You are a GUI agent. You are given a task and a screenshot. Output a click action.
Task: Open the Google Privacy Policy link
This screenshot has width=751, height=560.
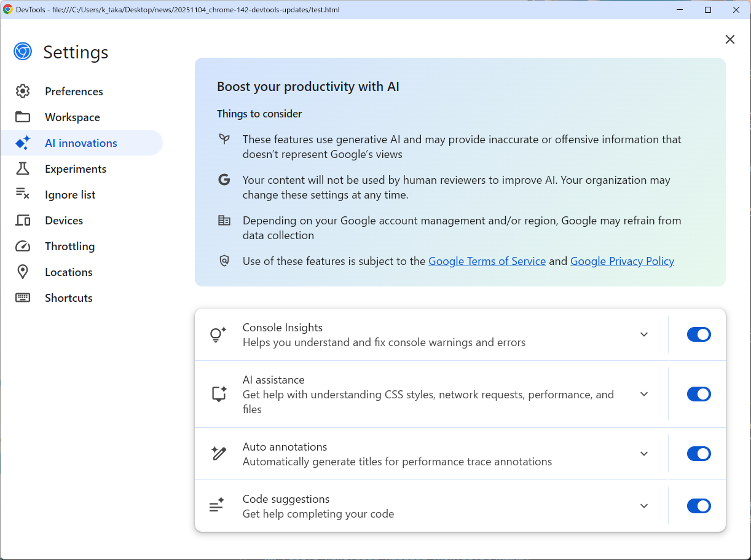coord(622,261)
